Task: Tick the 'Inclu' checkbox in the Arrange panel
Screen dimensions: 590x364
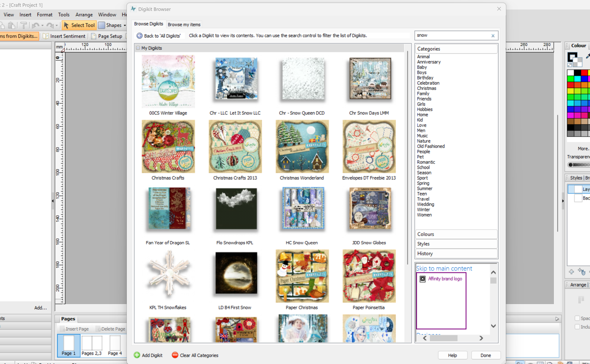Action: (577, 327)
